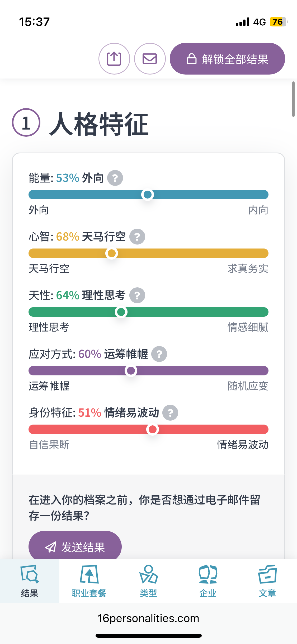The width and height of the screenshot is (297, 644).
Task: Tap the share/export icon button
Action: coord(114,59)
